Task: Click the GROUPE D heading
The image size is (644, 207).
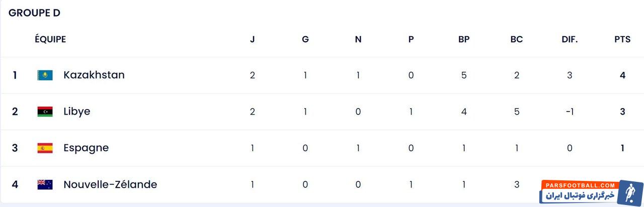Action: (34, 13)
